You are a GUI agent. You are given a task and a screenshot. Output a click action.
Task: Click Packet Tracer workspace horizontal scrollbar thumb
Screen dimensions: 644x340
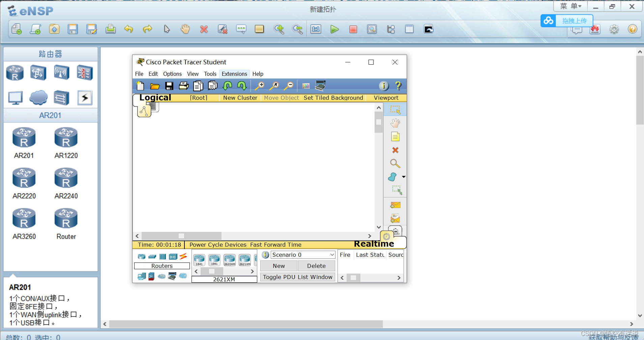[181, 236]
